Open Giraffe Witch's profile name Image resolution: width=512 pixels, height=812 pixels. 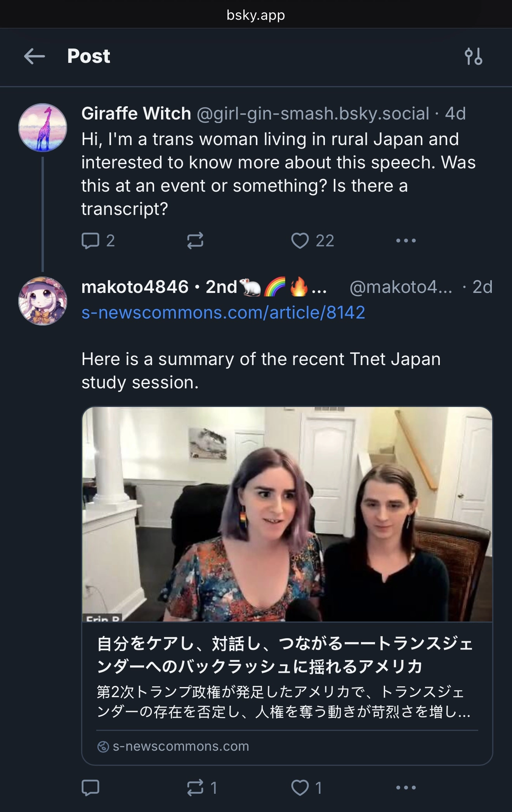pyautogui.click(x=136, y=114)
